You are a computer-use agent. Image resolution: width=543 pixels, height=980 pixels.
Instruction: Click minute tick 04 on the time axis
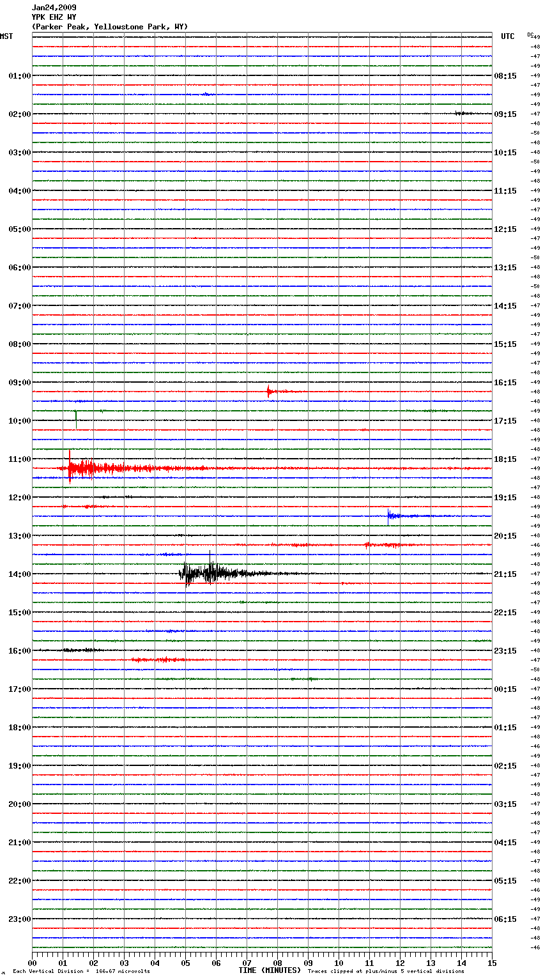(155, 963)
